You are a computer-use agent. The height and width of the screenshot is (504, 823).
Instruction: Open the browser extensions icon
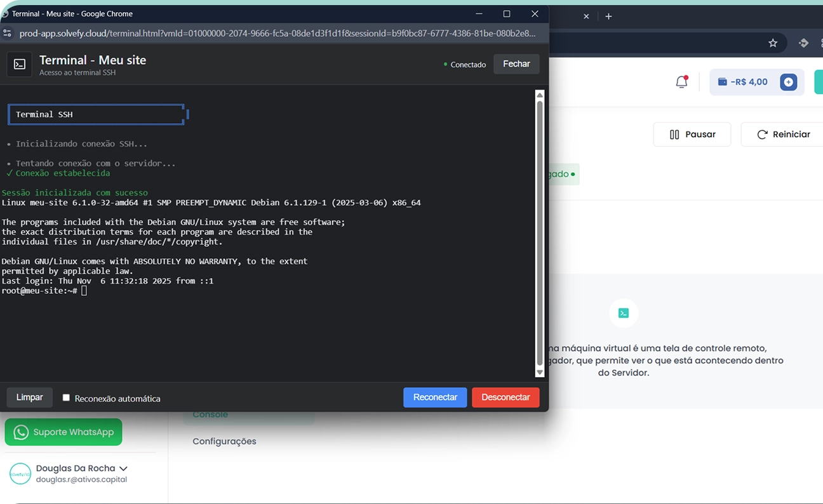pyautogui.click(x=803, y=43)
